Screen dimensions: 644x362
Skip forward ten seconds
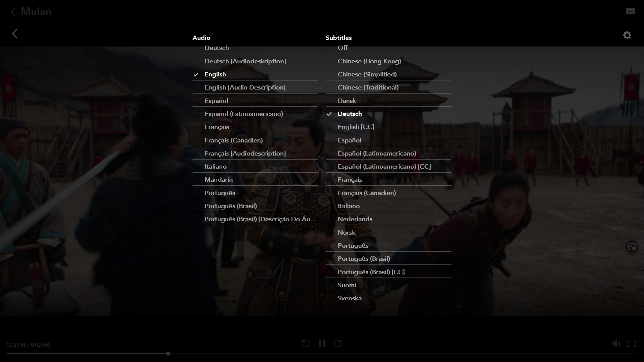click(x=338, y=344)
